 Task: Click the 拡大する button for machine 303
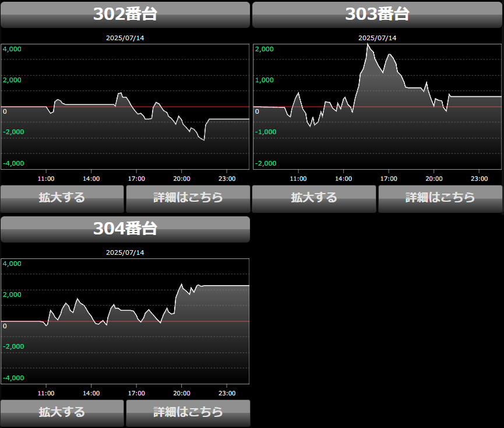(314, 199)
